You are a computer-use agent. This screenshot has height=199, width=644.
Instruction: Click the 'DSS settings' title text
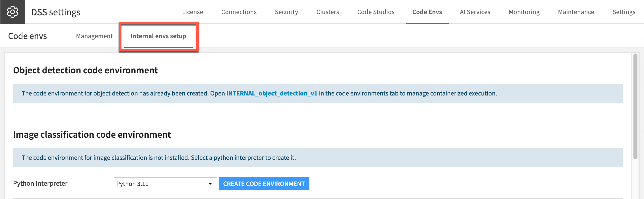[56, 12]
